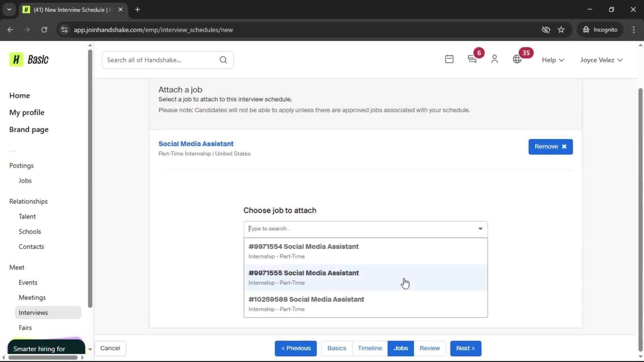Click the Handshake H logo
Viewport: 644px width, 362px height.
click(x=16, y=60)
